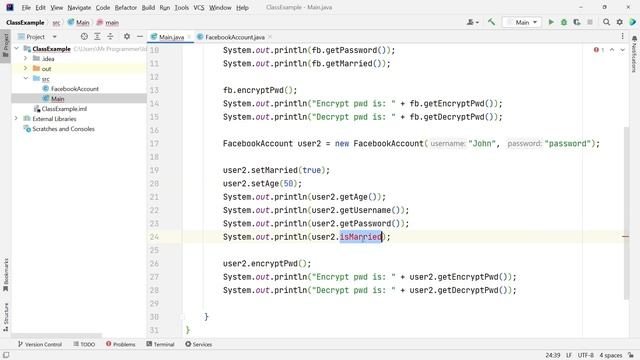The height and width of the screenshot is (360, 640).
Task: Select the Main class in project tree
Action: (x=57, y=98)
